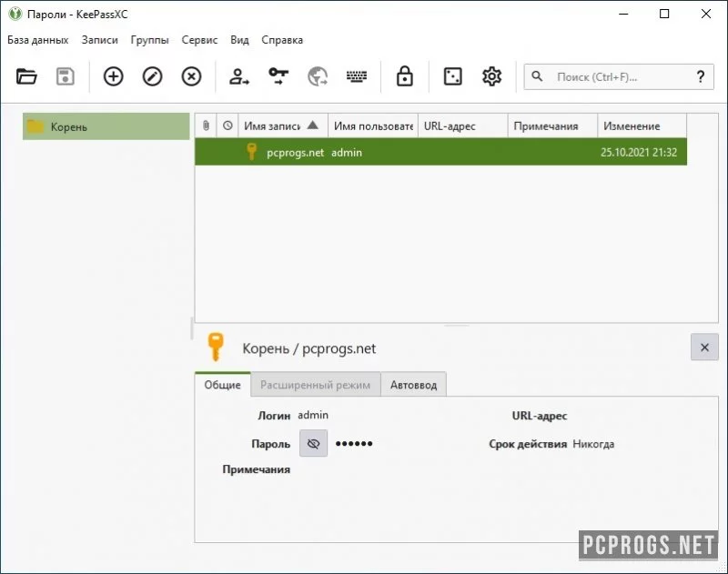This screenshot has width=728, height=574.
Task: Minimize the KeePassXC window
Action: click(x=623, y=14)
